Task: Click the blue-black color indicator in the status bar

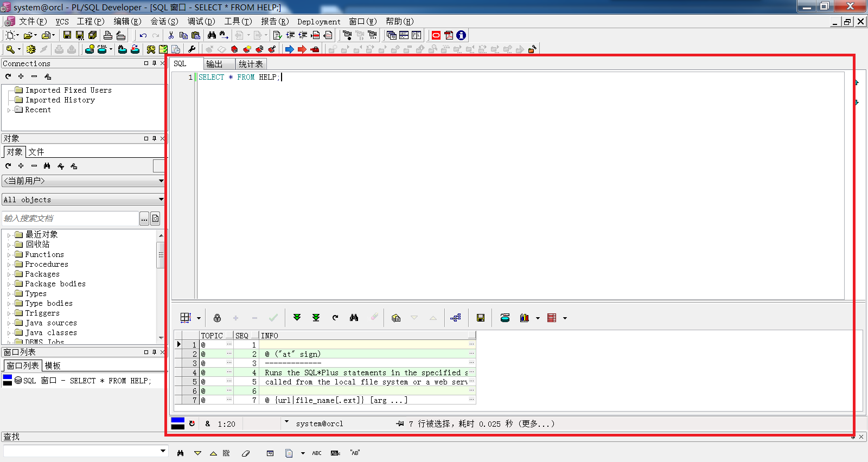Action: pyautogui.click(x=178, y=424)
